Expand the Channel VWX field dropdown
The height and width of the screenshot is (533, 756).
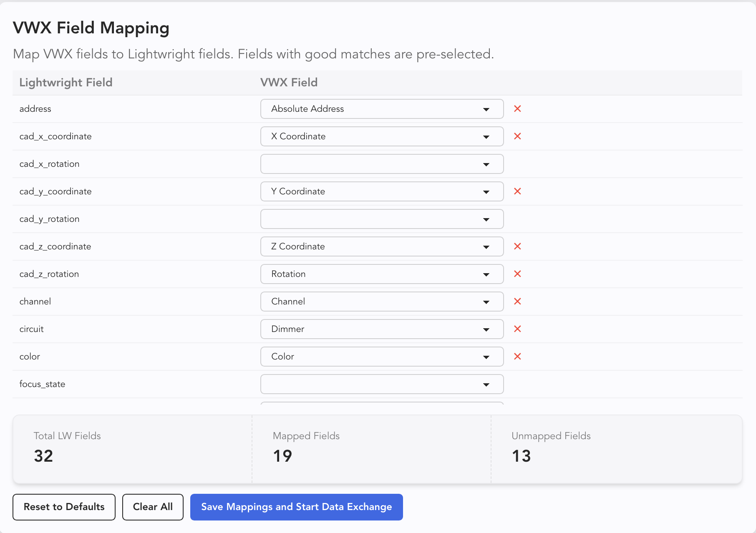click(x=381, y=302)
